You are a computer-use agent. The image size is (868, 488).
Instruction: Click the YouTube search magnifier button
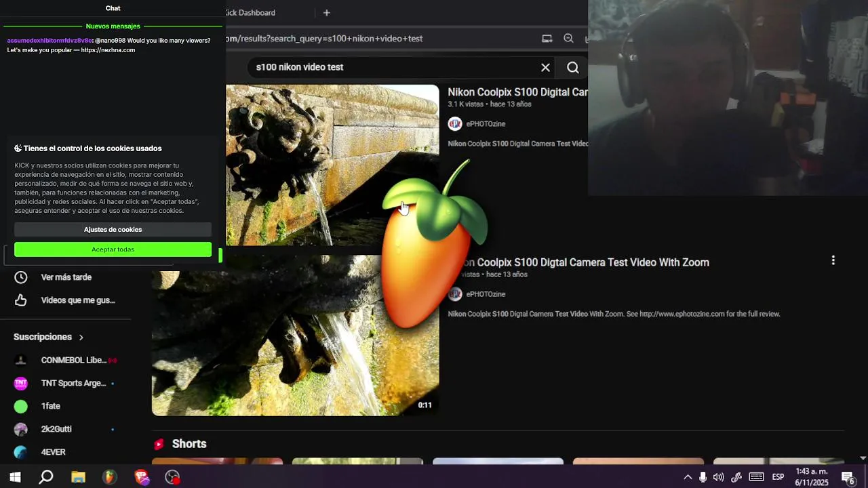pos(573,67)
